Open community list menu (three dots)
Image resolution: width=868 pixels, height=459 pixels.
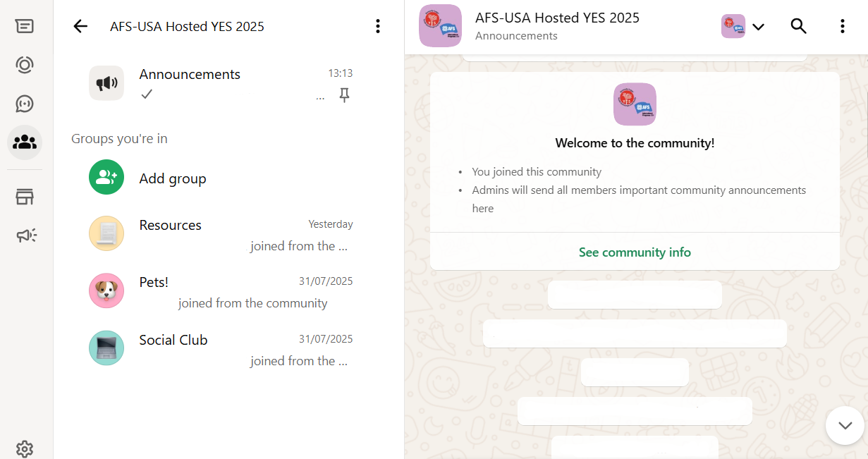click(378, 27)
